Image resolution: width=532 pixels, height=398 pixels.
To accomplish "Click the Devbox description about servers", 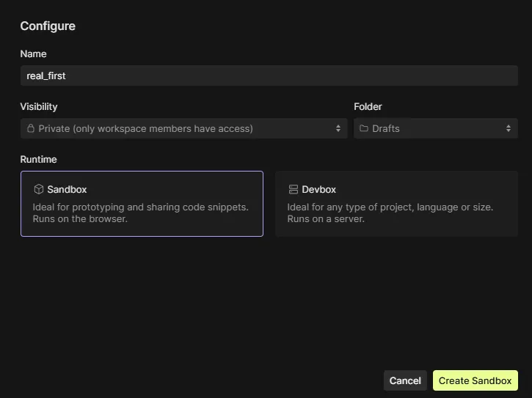I will coord(390,213).
